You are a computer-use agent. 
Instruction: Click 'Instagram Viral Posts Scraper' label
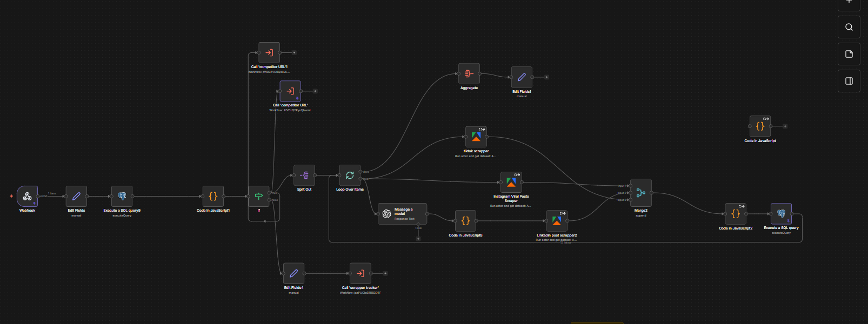pyautogui.click(x=511, y=198)
